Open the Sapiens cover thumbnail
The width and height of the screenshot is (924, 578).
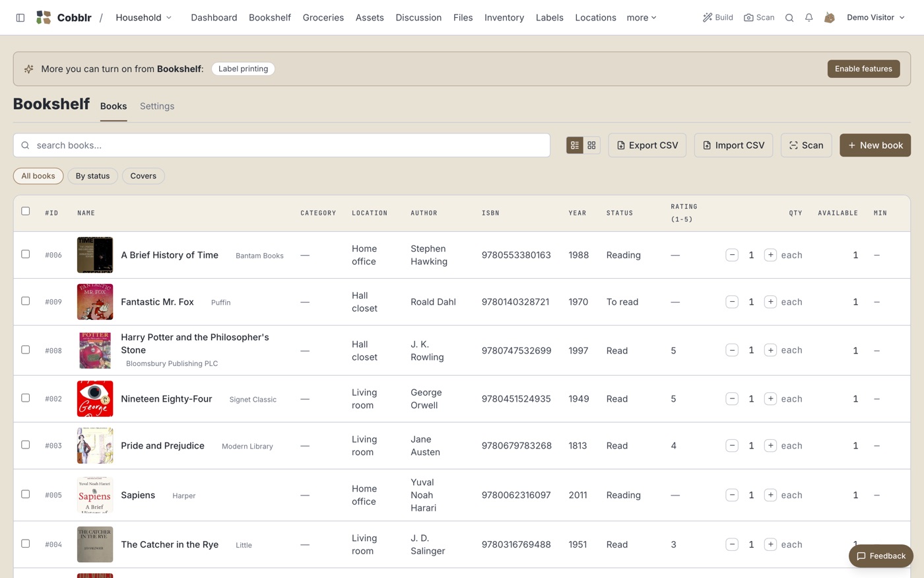pyautogui.click(x=95, y=495)
